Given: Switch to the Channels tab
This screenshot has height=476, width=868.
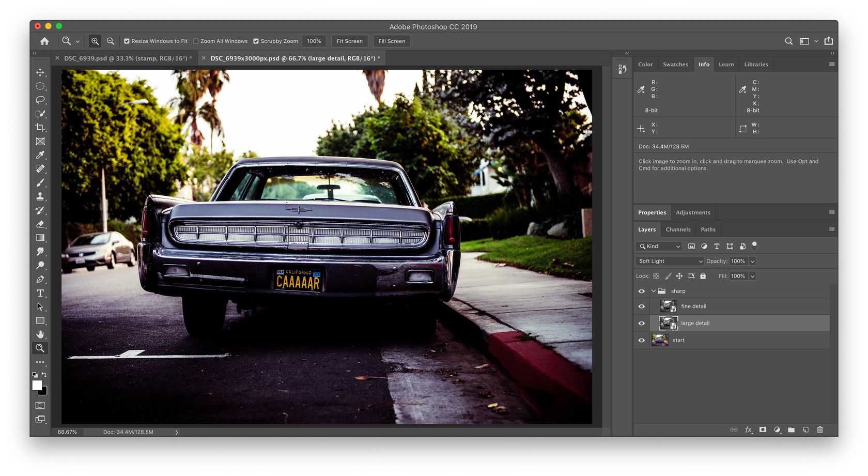Looking at the screenshot, I should click(x=678, y=229).
